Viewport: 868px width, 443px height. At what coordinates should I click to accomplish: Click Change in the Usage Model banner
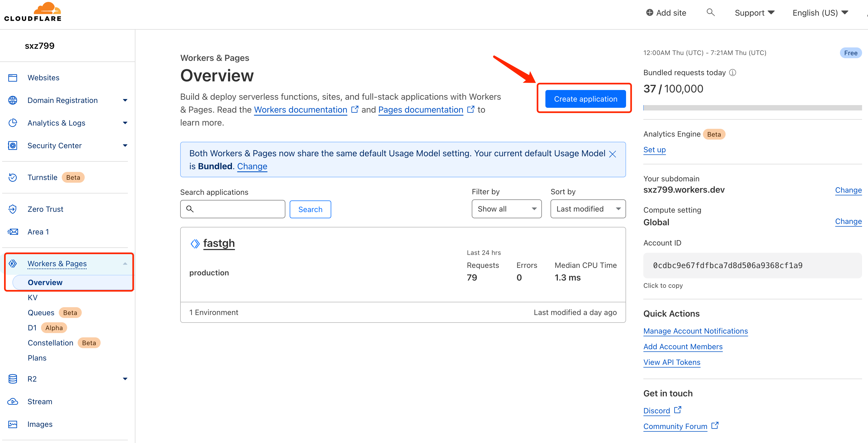pyautogui.click(x=252, y=166)
